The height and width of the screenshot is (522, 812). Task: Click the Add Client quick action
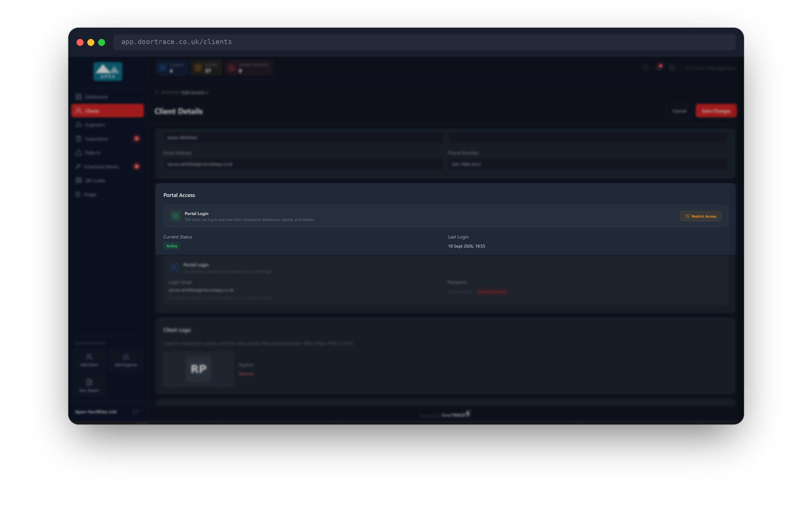(89, 360)
